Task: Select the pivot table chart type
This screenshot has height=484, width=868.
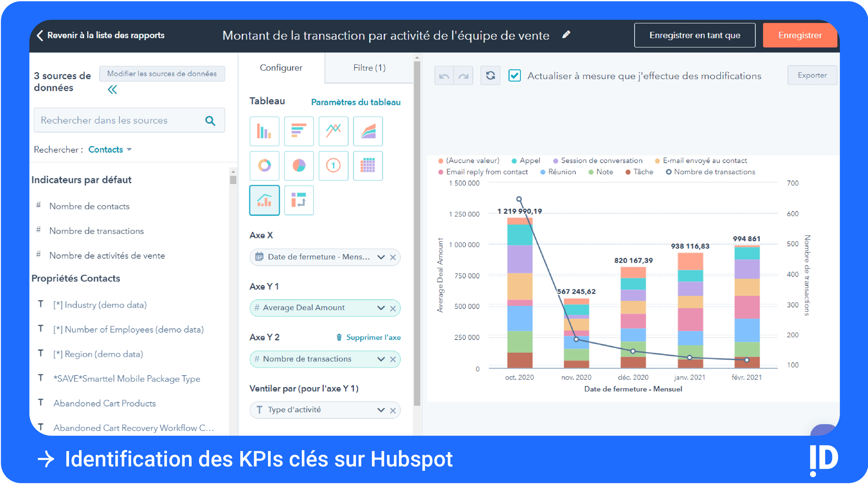Action: pyautogui.click(x=368, y=166)
